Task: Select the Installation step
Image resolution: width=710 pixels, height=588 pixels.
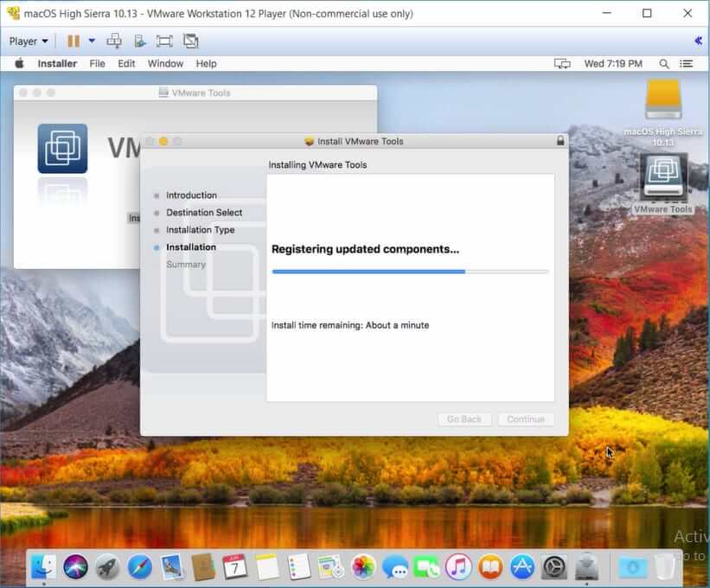Action: tap(190, 247)
